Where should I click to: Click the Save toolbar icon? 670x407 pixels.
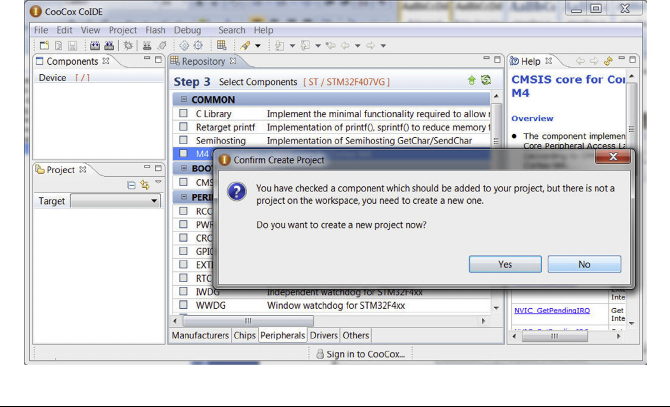[x=72, y=46]
